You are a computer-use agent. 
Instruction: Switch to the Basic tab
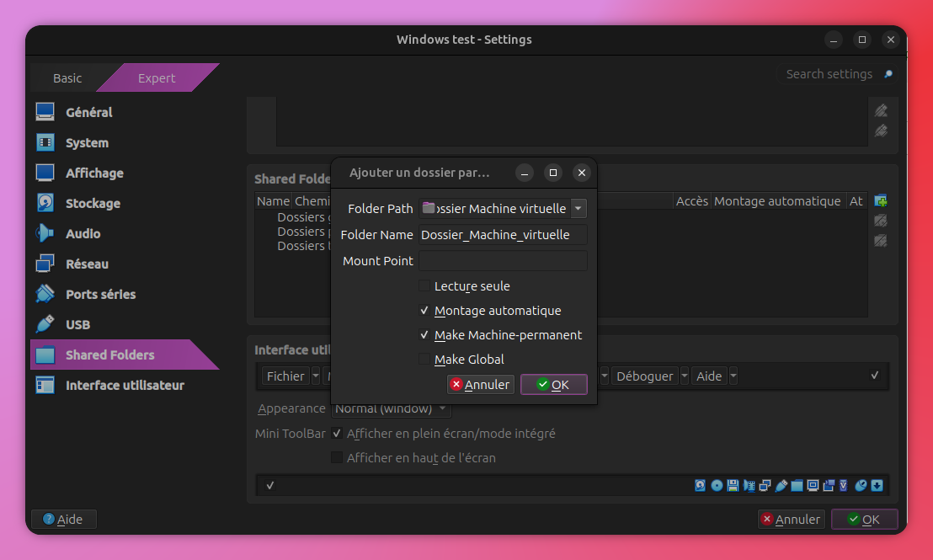click(x=67, y=78)
